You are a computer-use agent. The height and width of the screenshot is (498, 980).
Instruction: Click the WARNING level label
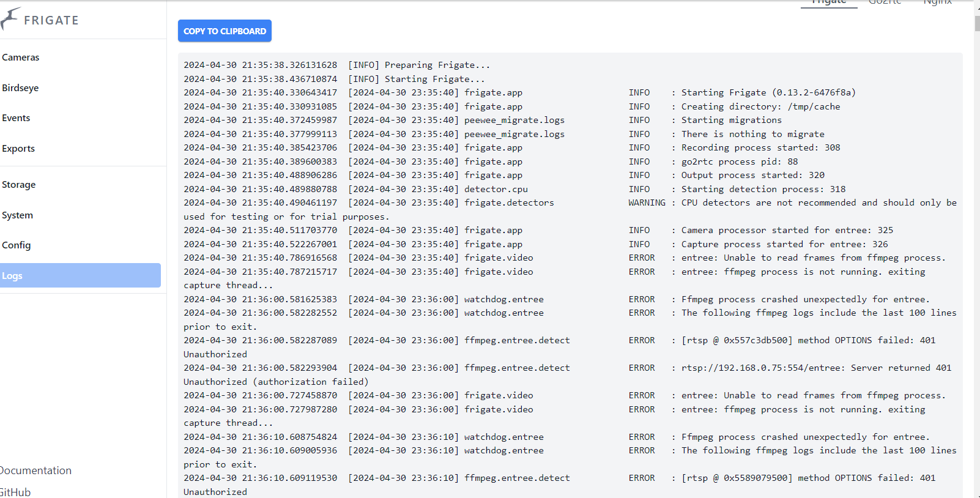tap(647, 203)
